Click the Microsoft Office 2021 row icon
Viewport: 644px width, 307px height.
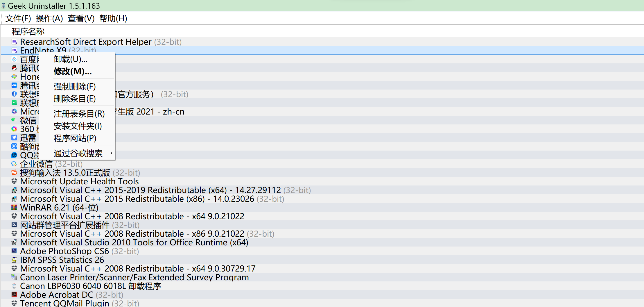click(14, 112)
